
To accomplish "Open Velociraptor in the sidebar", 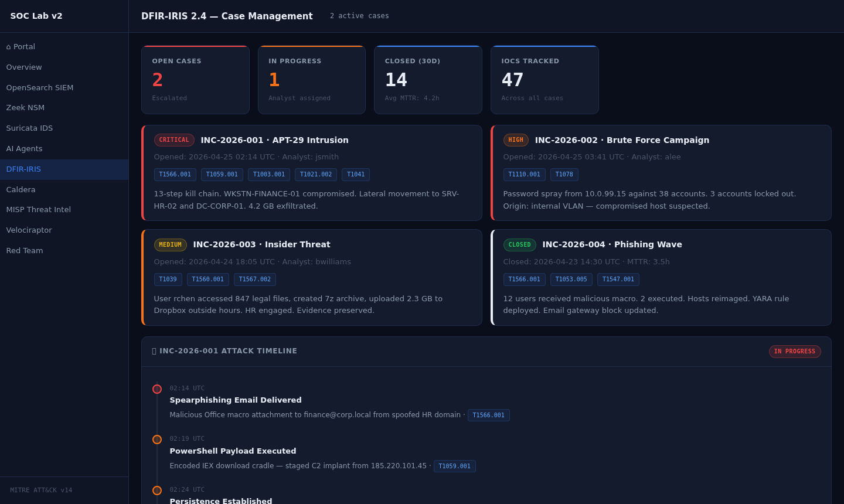I will click(64, 230).
